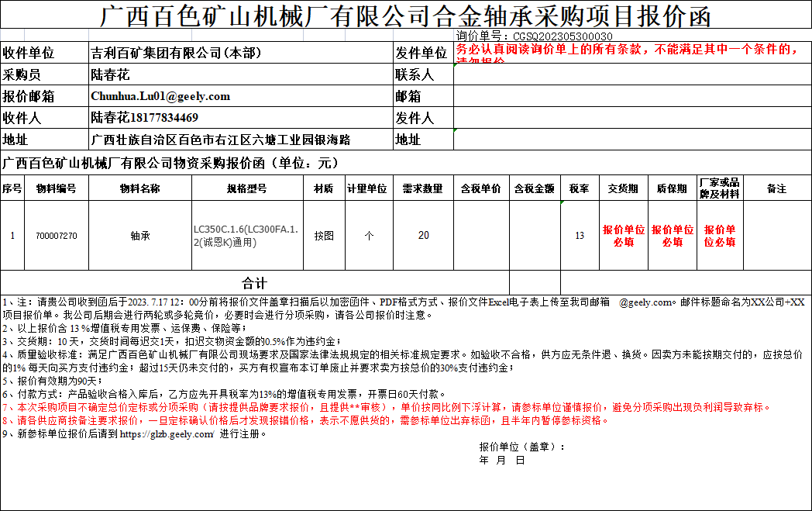Select the 备注 column header
Viewport: 812px width, 511px height.
(777, 188)
